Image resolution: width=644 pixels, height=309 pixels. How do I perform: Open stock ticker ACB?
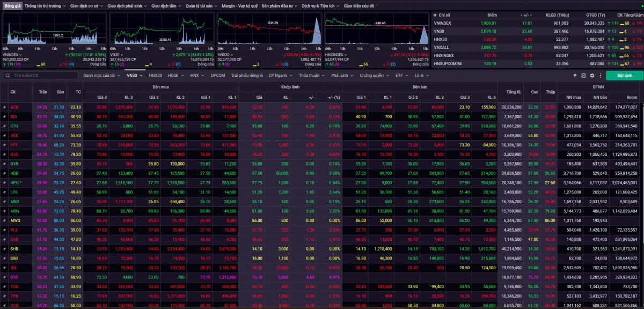click(x=14, y=107)
